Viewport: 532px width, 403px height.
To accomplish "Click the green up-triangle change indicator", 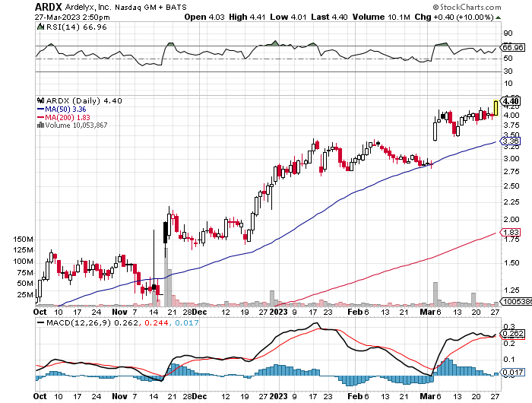I will coord(498,17).
